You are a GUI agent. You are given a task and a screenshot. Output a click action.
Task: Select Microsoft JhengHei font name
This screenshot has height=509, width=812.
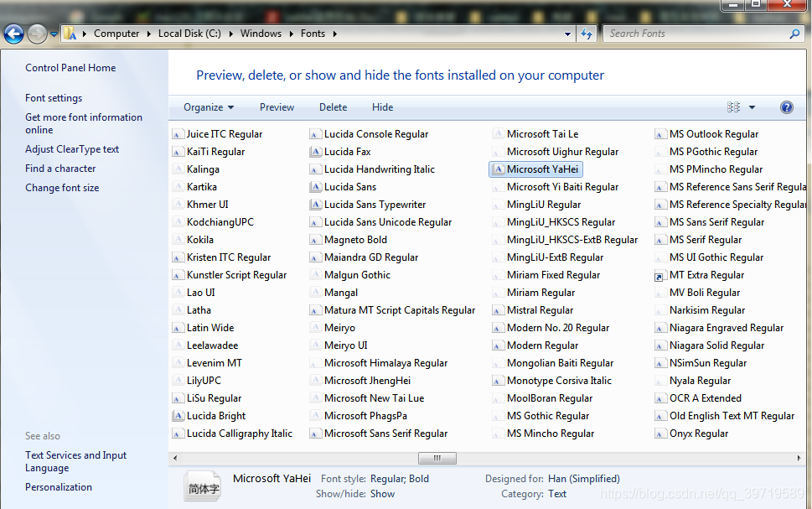point(367,381)
